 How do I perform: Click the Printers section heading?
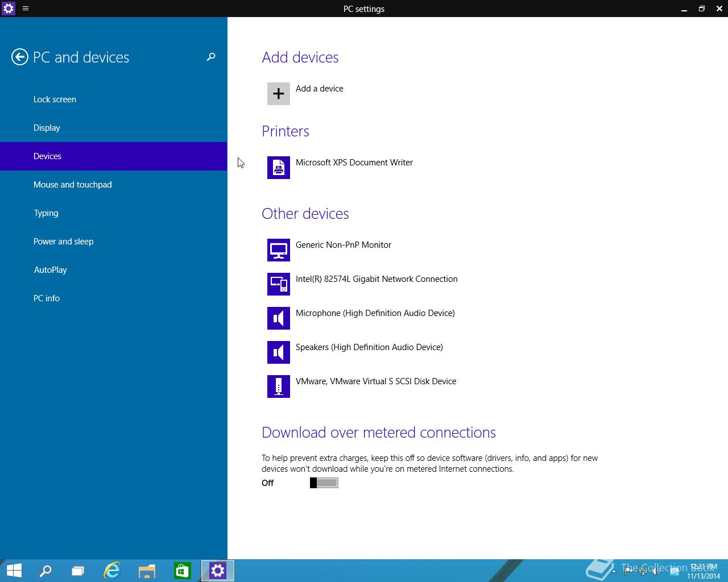point(286,131)
